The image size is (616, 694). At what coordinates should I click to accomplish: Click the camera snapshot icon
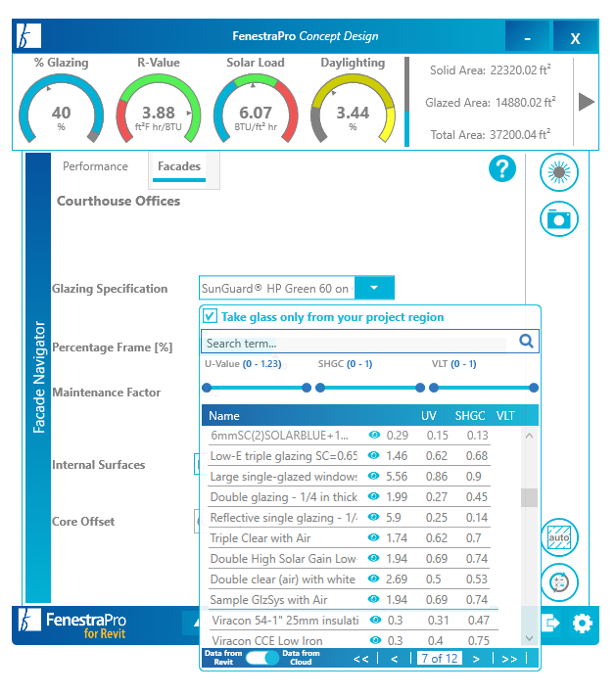click(559, 219)
